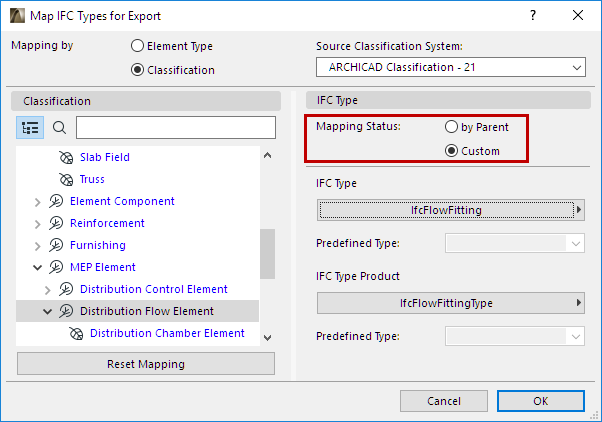Select the Element Type radio button
This screenshot has height=422, width=602.
click(x=137, y=46)
